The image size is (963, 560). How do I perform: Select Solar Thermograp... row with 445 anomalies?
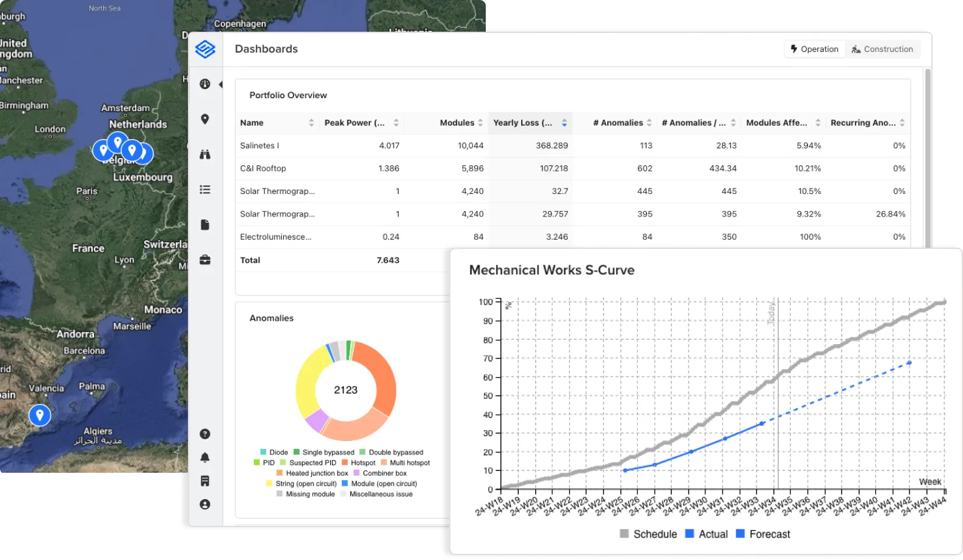coord(572,191)
